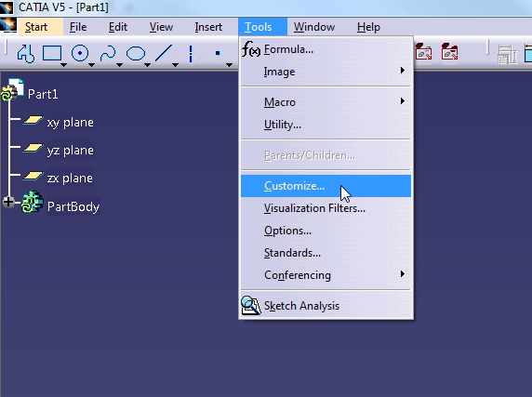The image size is (532, 397).
Task: Click the first red toolbar icon right of menu
Action: [x=424, y=51]
